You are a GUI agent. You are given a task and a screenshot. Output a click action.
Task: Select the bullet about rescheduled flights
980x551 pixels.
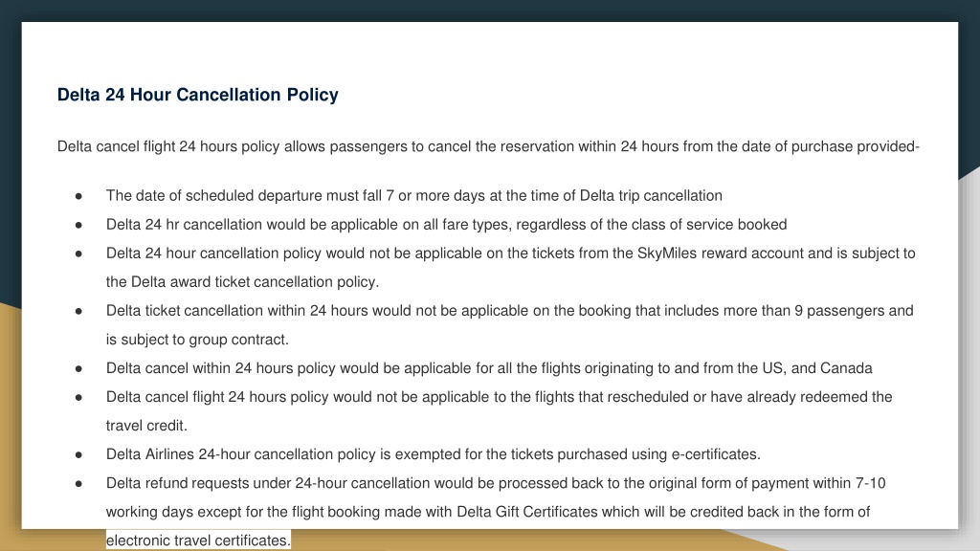pyautogui.click(x=499, y=397)
